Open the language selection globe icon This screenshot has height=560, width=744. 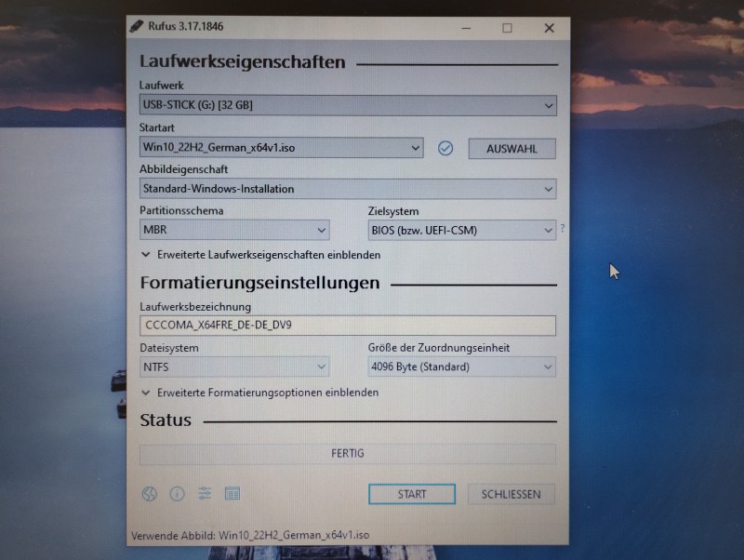click(x=150, y=494)
